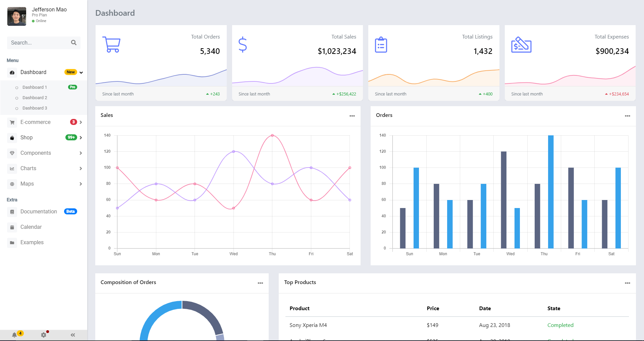This screenshot has width=644, height=341.
Task: Click the Total Expenses money check icon
Action: pos(521,45)
